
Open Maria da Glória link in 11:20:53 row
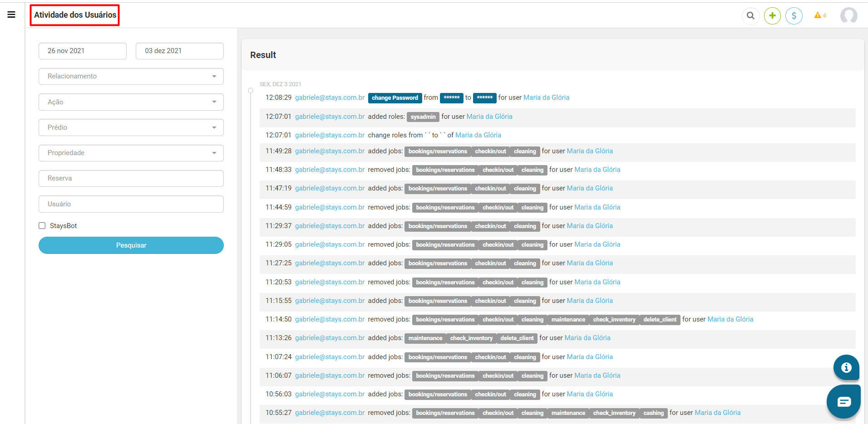pyautogui.click(x=597, y=282)
